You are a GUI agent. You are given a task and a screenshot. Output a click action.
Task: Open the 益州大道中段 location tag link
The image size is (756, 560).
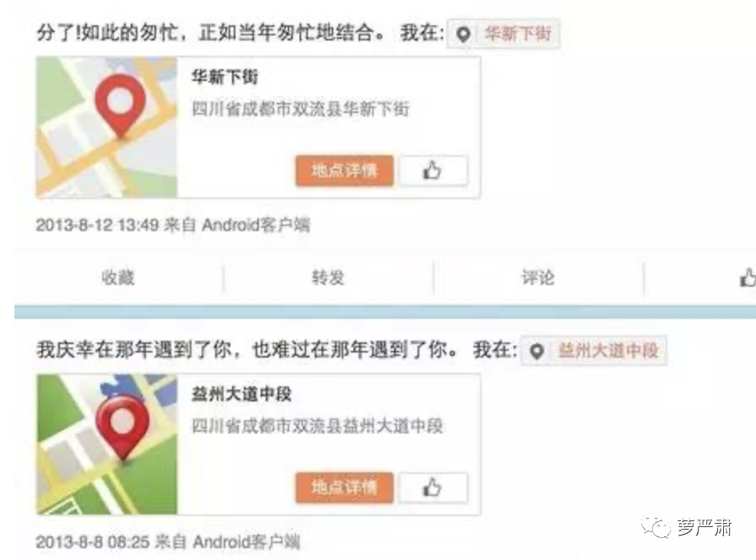(x=608, y=350)
